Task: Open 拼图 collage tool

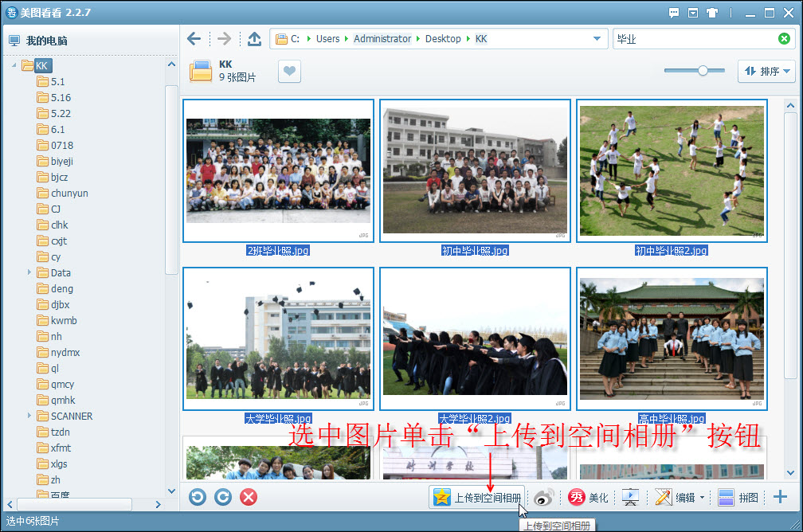Action: pos(738,497)
